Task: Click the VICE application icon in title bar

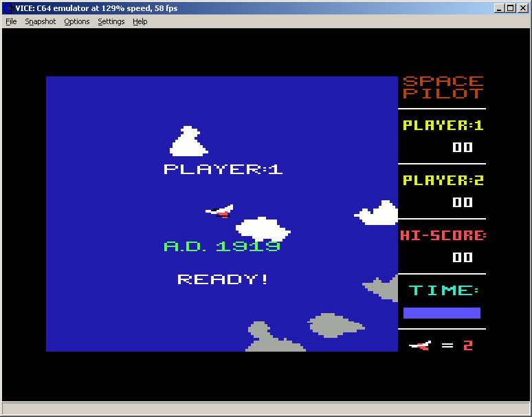Action: (x=8, y=8)
